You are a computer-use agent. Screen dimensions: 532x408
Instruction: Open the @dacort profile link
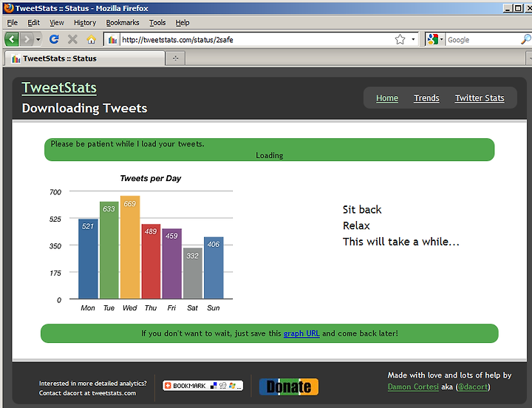[473, 387]
